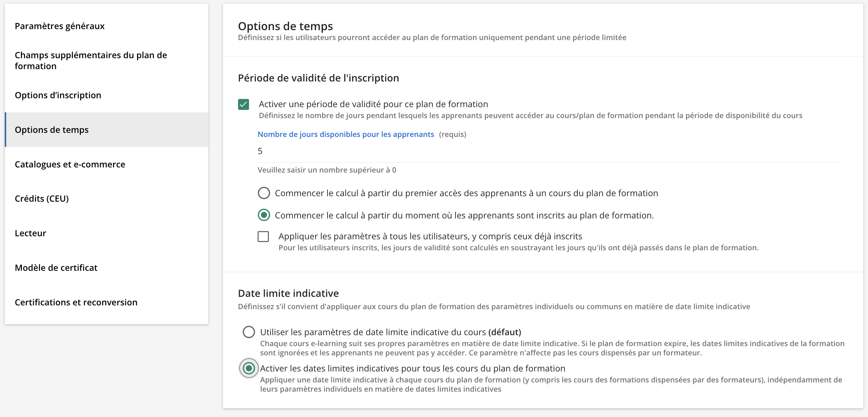868x417 pixels.
Task: Select the Options de temps sidebar entry
Action: click(51, 130)
